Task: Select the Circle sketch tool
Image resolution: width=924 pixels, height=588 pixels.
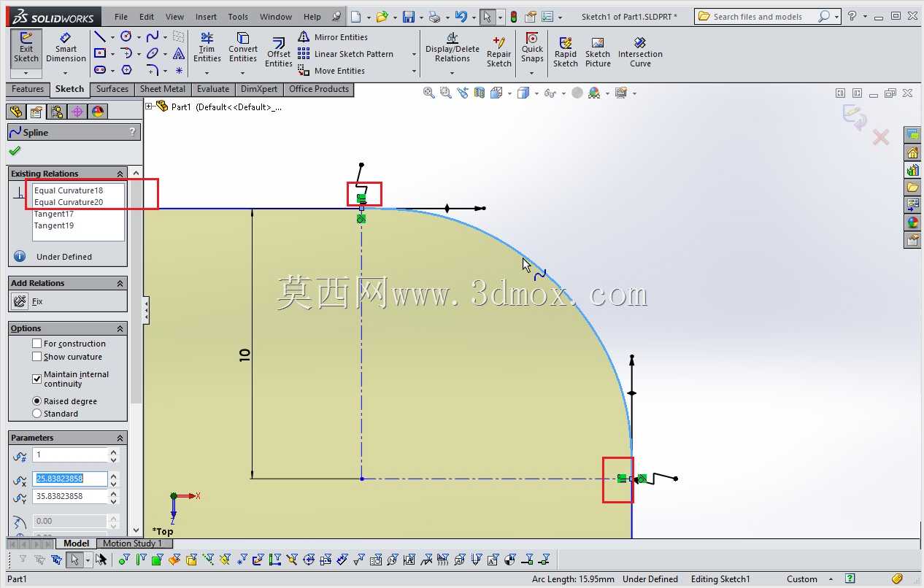Action: [x=126, y=36]
